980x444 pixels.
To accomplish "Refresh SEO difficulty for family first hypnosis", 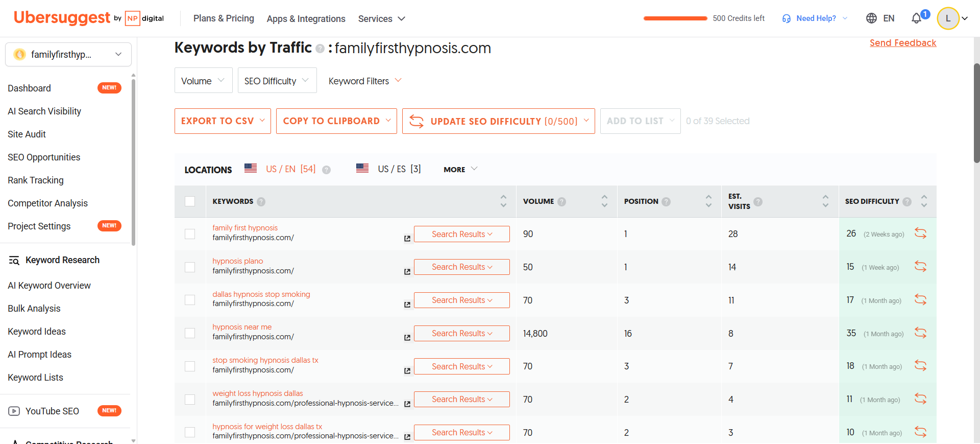I will coord(920,233).
